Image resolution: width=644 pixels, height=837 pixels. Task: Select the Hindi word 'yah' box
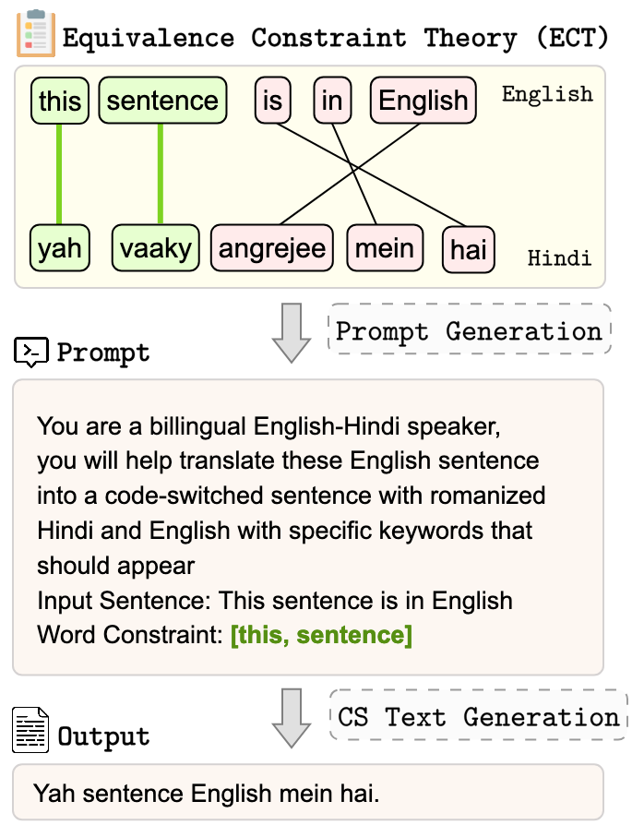coord(60,247)
